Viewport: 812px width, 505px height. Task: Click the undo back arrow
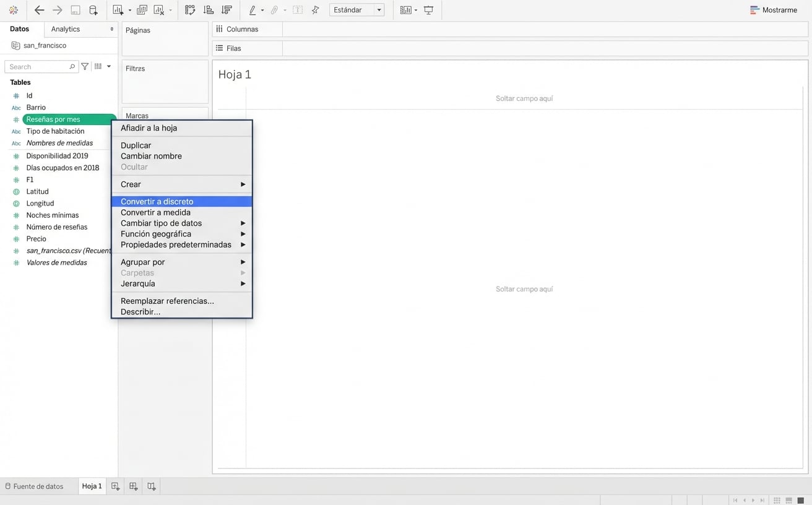pyautogui.click(x=39, y=10)
